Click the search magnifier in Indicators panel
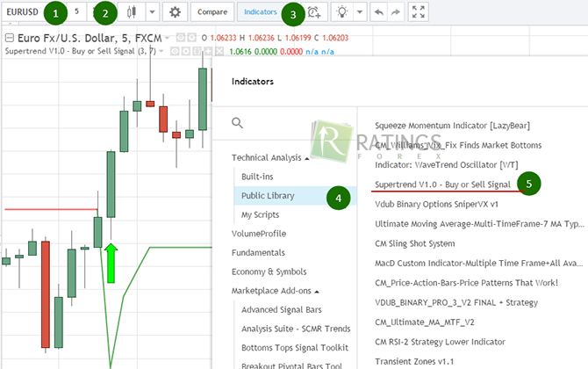Screen dimensions: 588x369 click(237, 123)
